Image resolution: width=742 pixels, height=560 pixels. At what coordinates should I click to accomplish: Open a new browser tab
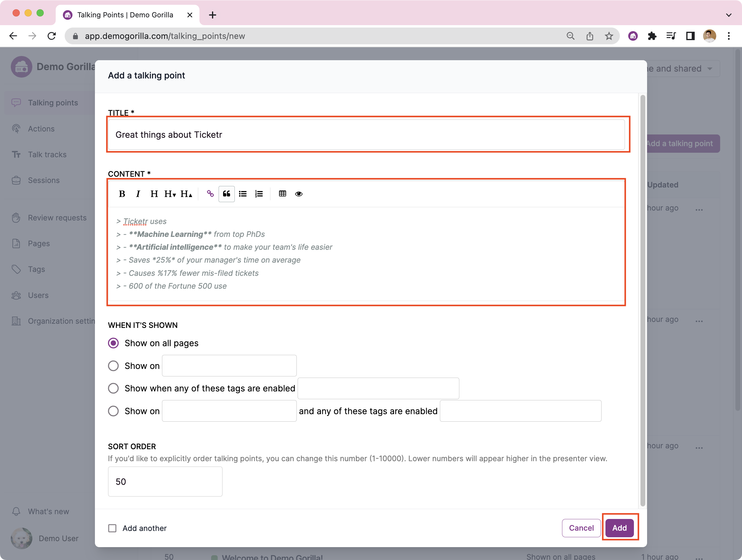(x=212, y=15)
